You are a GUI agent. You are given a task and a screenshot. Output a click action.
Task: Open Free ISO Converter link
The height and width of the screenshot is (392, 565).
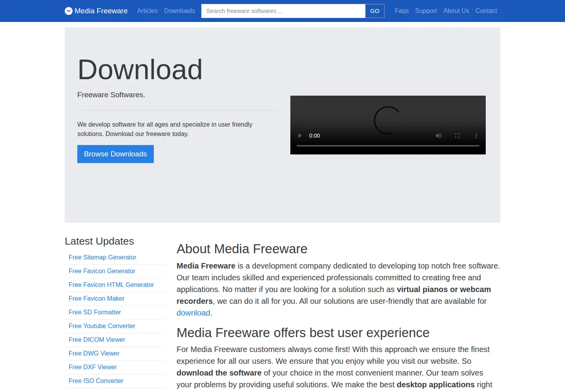point(96,381)
